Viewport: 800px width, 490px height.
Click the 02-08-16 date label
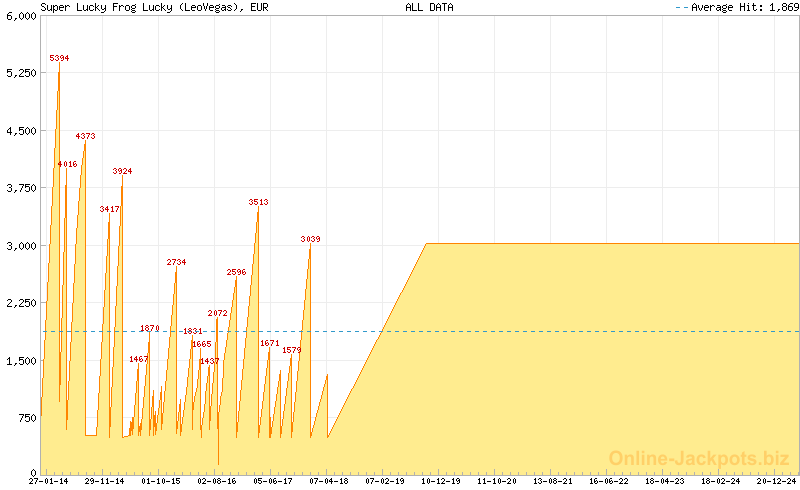217,481
